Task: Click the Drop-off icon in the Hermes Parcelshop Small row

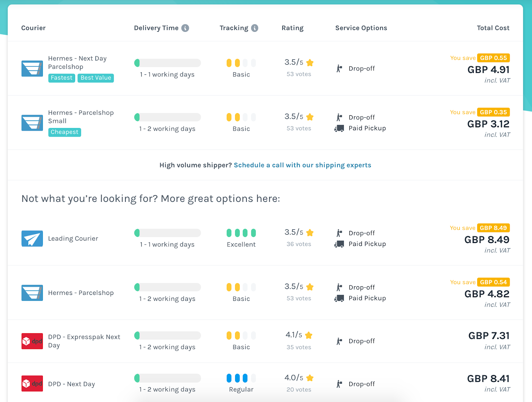Action: pyautogui.click(x=339, y=117)
